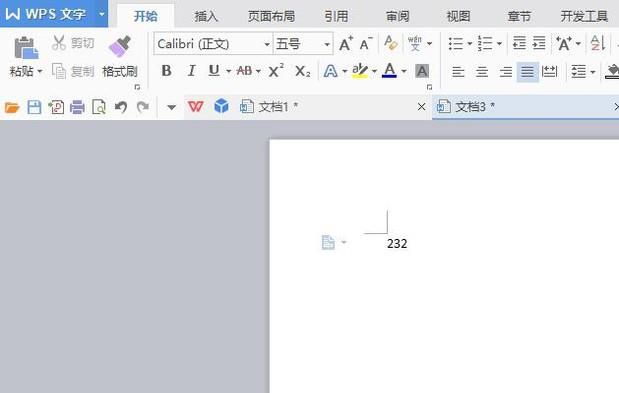Click the Paste clipboard icon
This screenshot has height=393, width=619.
pyautogui.click(x=26, y=48)
